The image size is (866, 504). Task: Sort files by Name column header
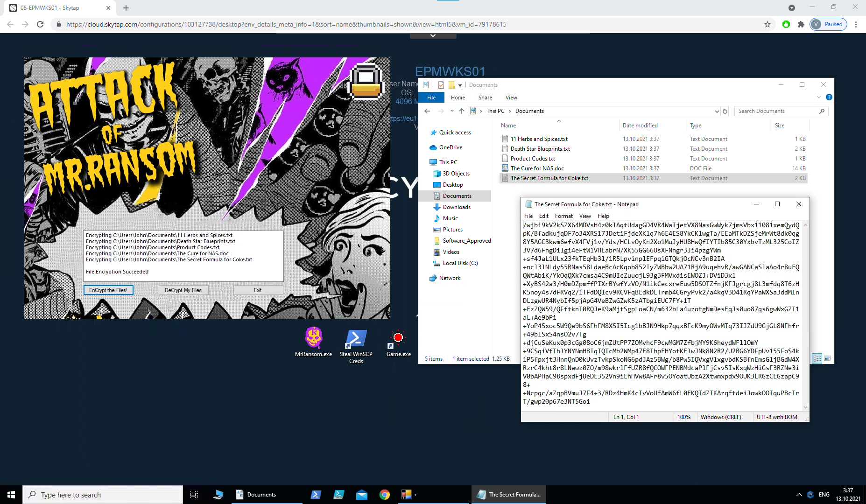pos(508,126)
